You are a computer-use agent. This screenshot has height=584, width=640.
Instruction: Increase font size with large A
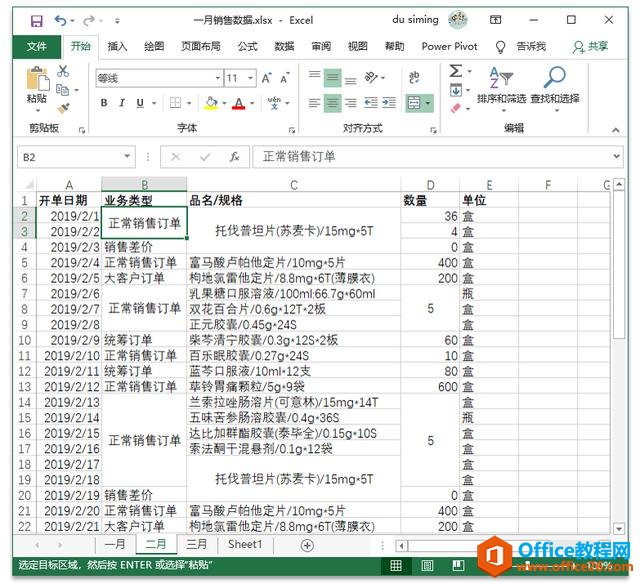coord(267,78)
